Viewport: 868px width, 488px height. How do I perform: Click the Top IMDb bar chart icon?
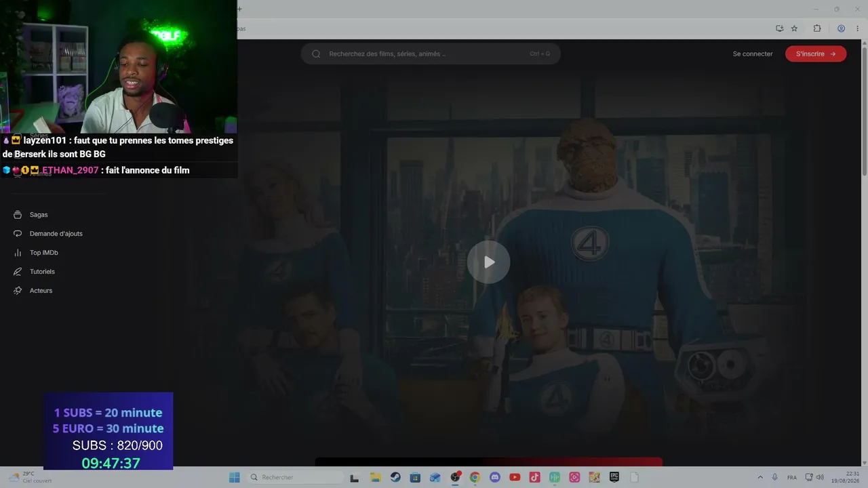coord(18,253)
